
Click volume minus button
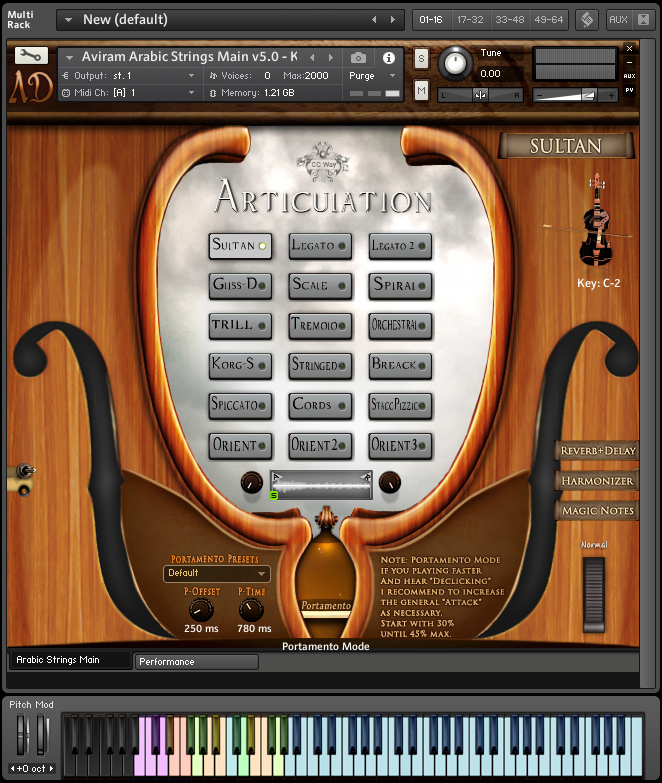pyautogui.click(x=540, y=95)
